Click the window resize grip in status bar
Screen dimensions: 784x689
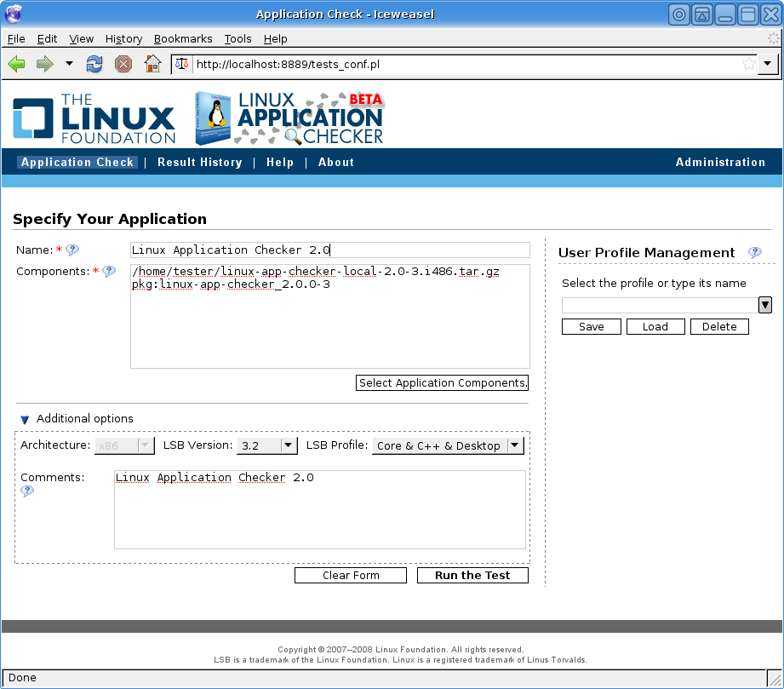pos(774,679)
